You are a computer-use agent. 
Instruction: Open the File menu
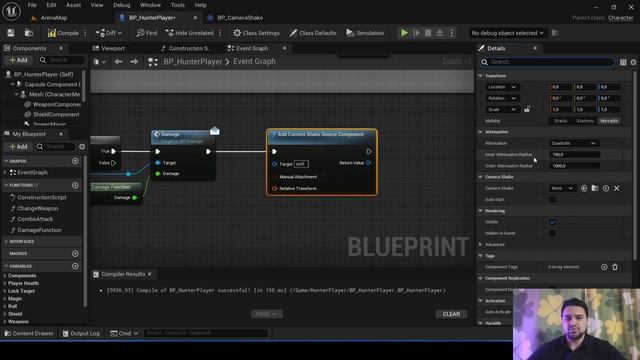coord(32,5)
